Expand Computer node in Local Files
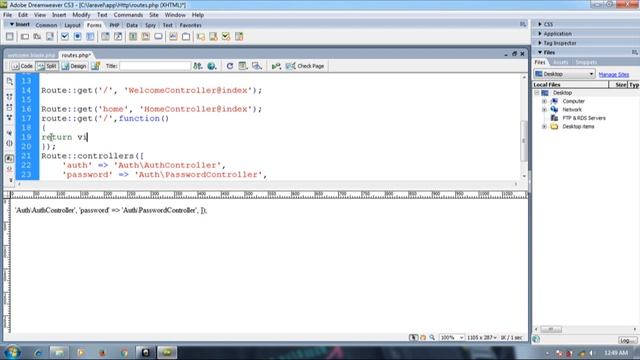 [544, 101]
